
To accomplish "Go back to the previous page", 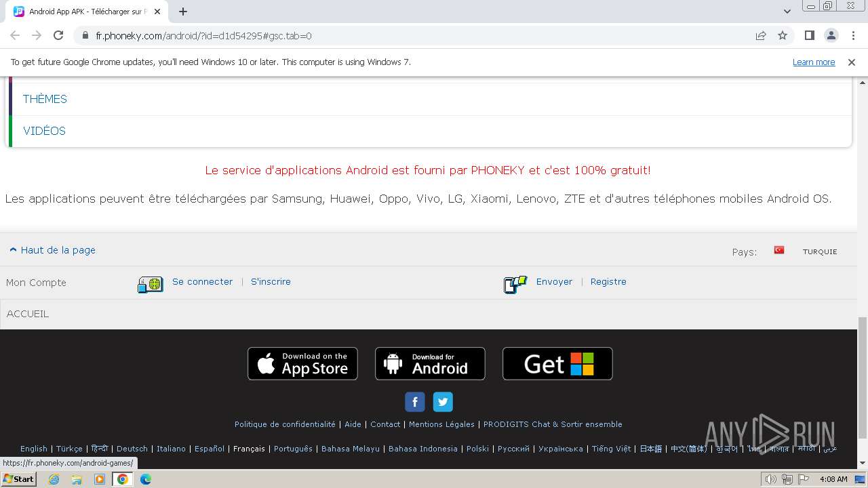I will tap(15, 35).
